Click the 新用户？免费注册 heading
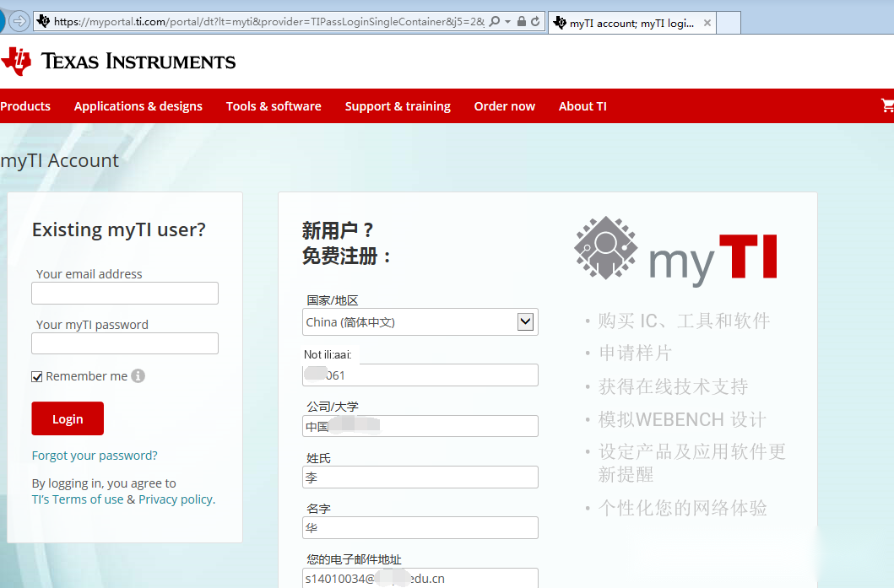Image resolution: width=894 pixels, height=588 pixels. point(346,243)
